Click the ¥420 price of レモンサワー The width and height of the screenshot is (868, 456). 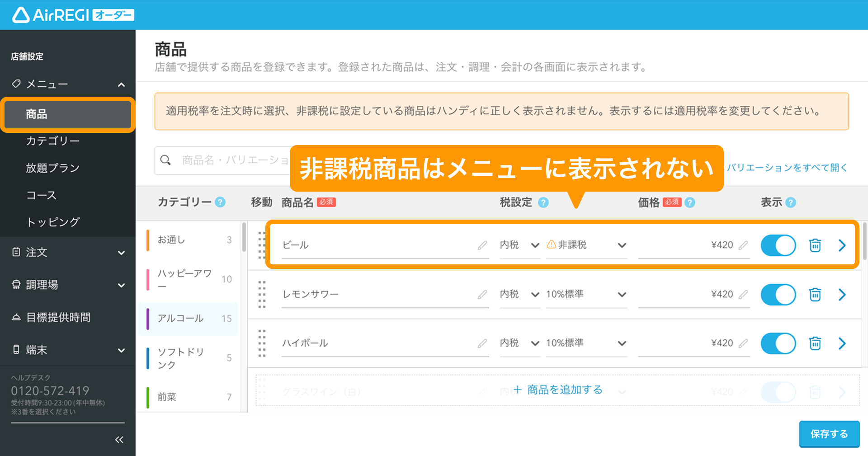point(722,295)
